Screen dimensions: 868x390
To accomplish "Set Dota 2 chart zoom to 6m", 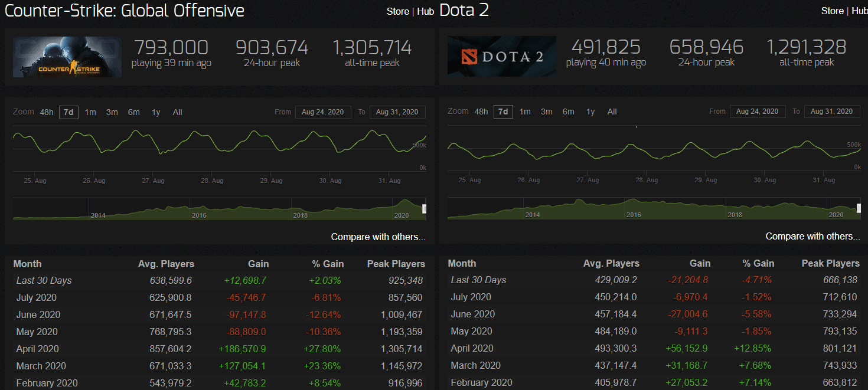I will (569, 112).
